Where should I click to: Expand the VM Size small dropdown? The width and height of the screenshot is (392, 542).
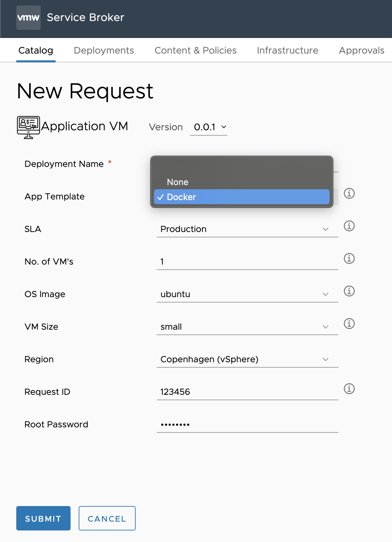(x=248, y=327)
